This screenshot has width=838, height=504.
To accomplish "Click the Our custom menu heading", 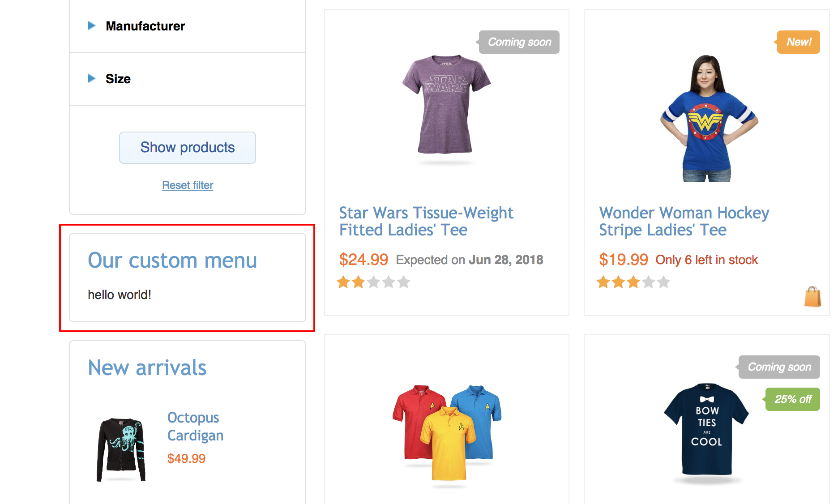I will click(x=172, y=261).
